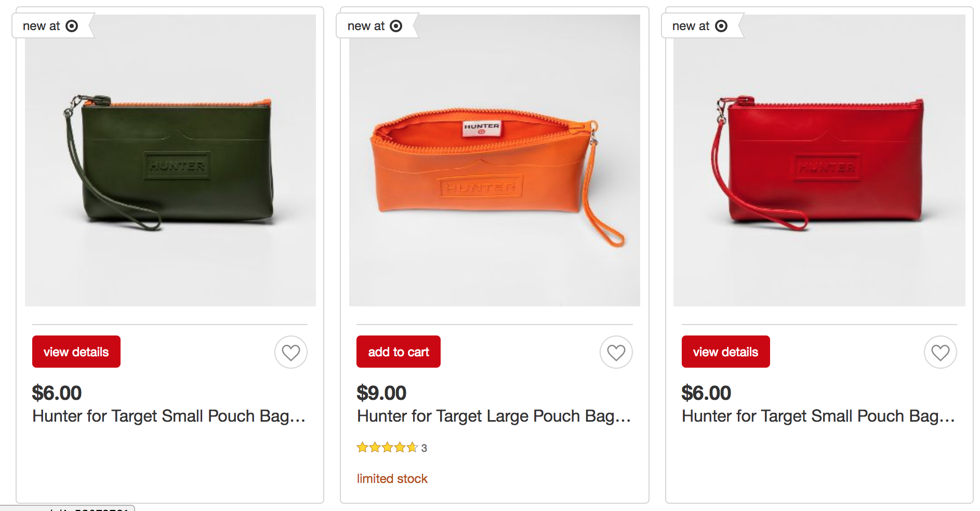Open the Hunter for Target Large Pouch Bag title

click(494, 416)
